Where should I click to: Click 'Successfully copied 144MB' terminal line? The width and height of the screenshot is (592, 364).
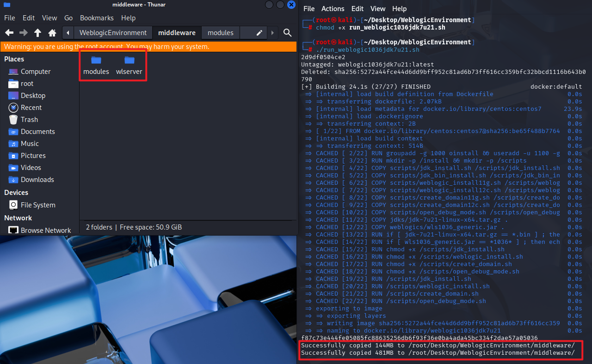coord(438,345)
